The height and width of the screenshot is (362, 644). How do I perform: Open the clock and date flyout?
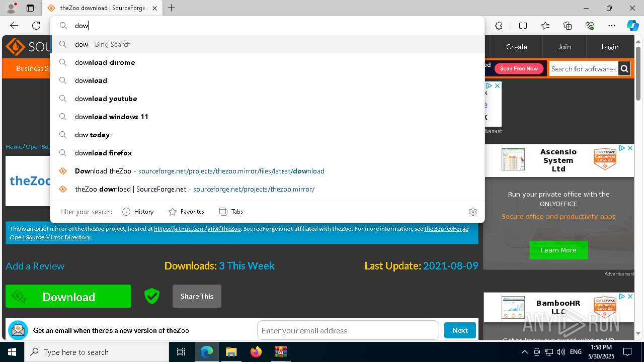pos(601,352)
